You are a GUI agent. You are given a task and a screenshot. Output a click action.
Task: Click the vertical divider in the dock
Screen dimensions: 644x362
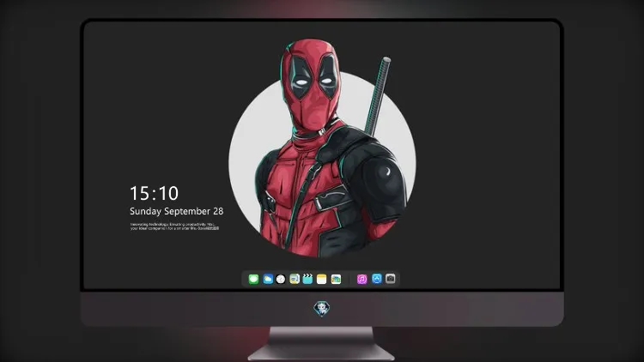coord(349,279)
